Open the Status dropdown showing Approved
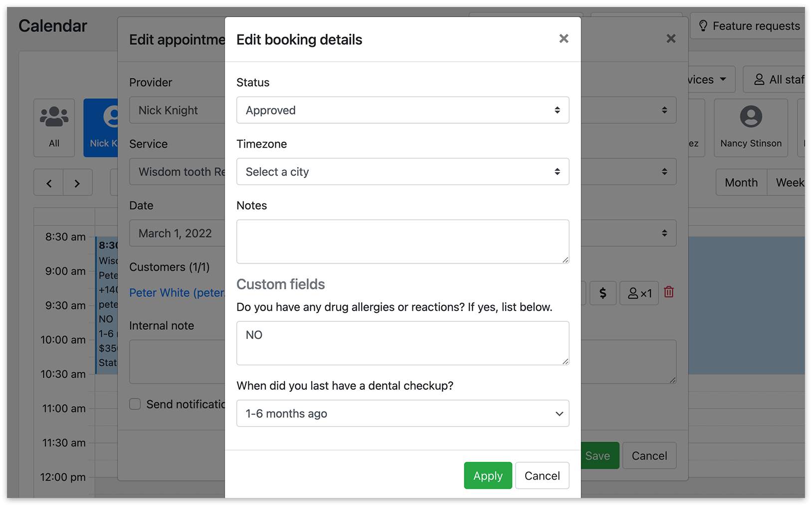 coord(403,110)
